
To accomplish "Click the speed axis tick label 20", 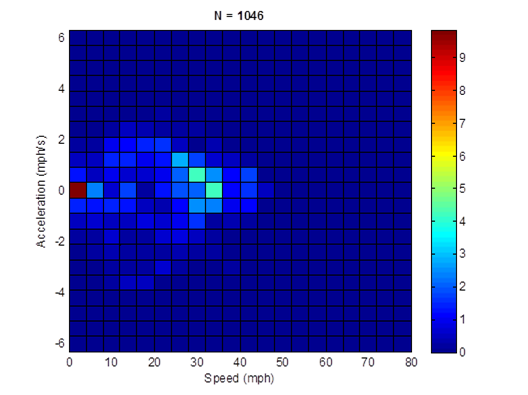I will 154,362.
